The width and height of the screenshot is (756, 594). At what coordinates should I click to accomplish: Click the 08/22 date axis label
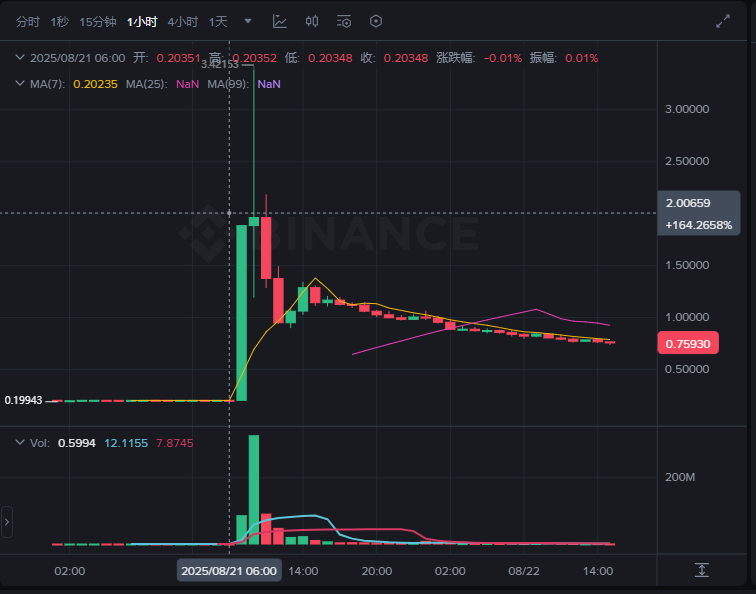pyautogui.click(x=524, y=571)
